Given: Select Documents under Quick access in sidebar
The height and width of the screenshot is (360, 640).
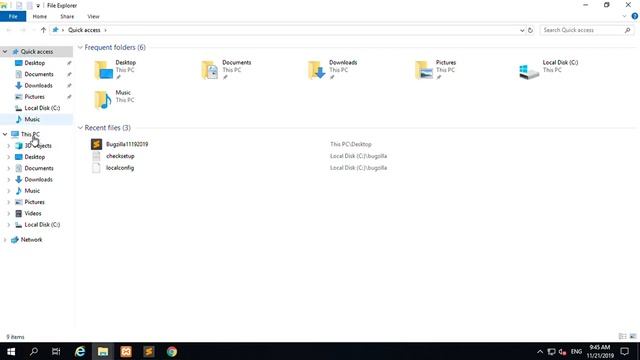Looking at the screenshot, I should tap(39, 74).
